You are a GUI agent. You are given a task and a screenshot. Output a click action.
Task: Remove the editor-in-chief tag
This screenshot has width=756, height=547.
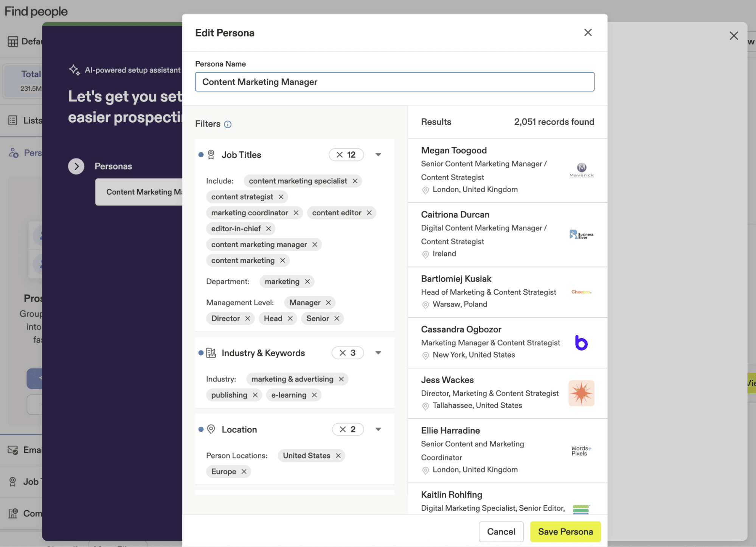pos(269,229)
